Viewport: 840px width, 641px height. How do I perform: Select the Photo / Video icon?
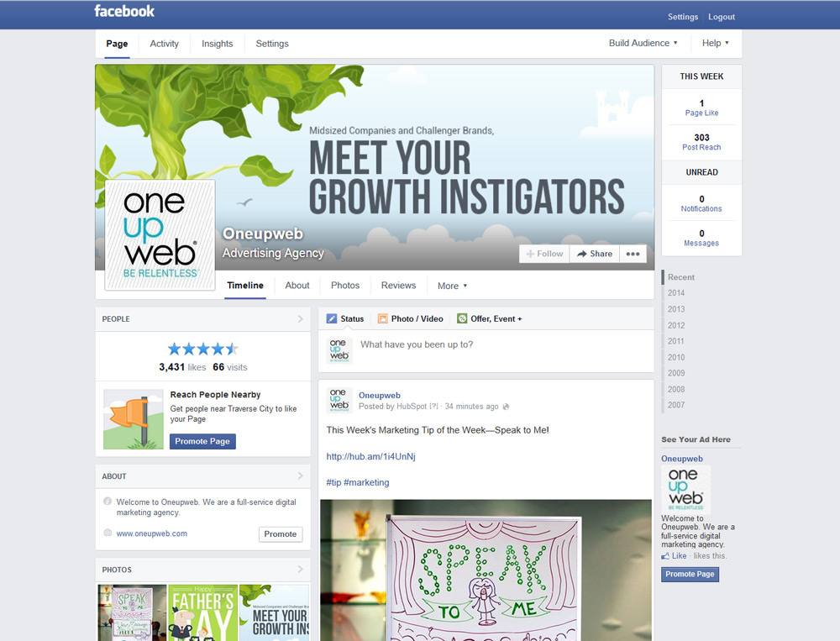tap(382, 319)
